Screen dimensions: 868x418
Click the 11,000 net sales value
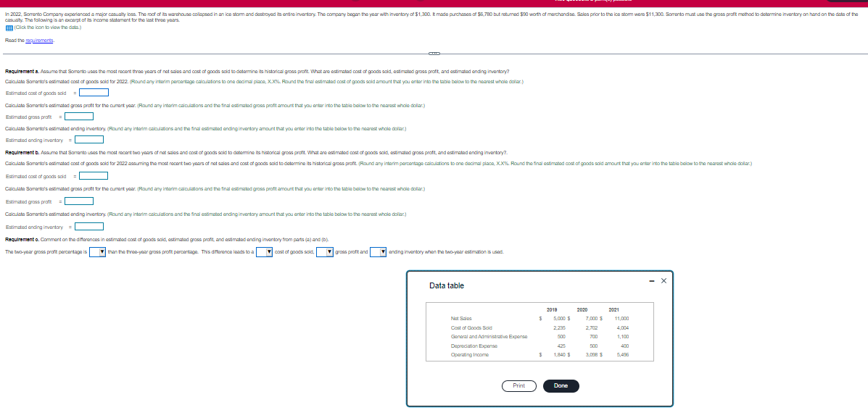621,319
